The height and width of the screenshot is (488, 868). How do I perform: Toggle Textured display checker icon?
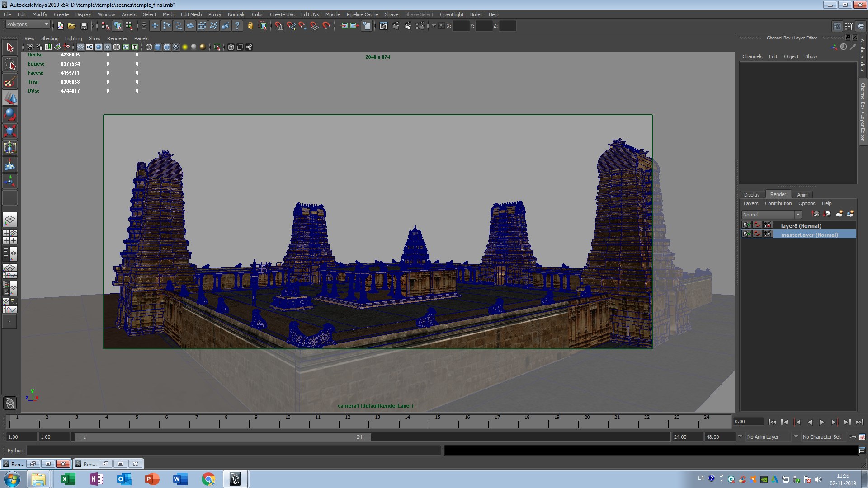tap(176, 47)
